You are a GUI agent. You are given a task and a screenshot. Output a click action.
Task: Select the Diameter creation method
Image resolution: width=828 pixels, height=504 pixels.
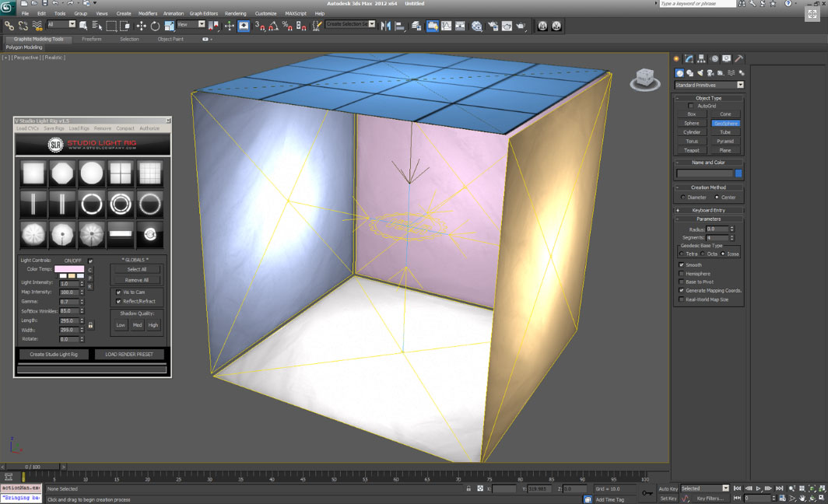click(x=683, y=198)
